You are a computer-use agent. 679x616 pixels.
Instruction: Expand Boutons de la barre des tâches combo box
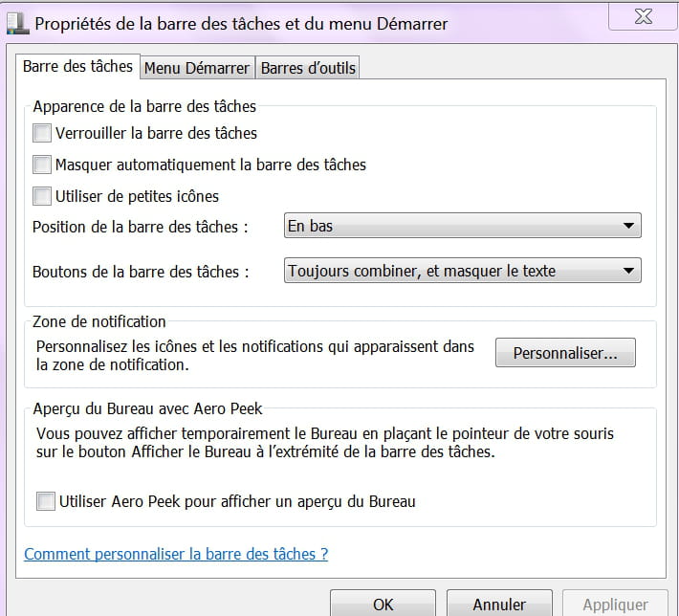pos(463,271)
